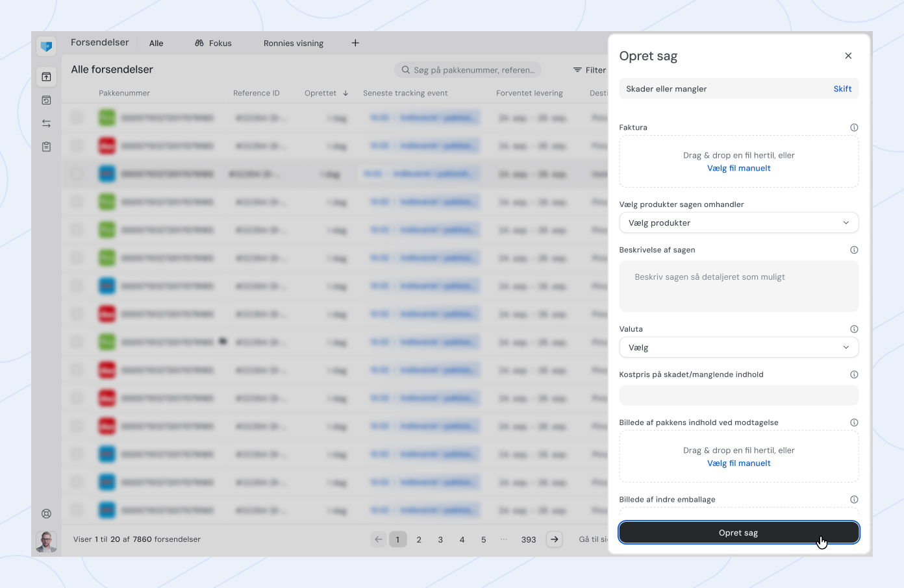Choose Vælg fil manuelt for pakkens indhold
This screenshot has height=588, width=904.
coord(739,463)
